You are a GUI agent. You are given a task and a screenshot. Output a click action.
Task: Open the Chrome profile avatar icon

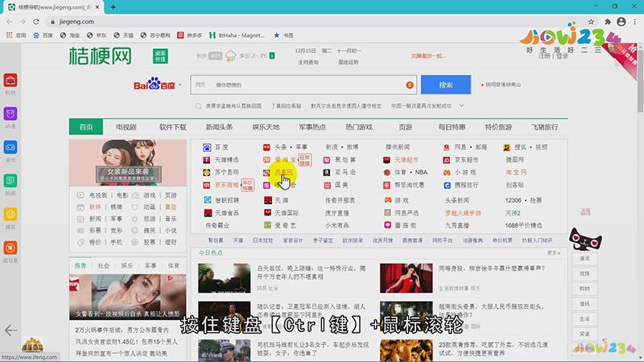621,22
